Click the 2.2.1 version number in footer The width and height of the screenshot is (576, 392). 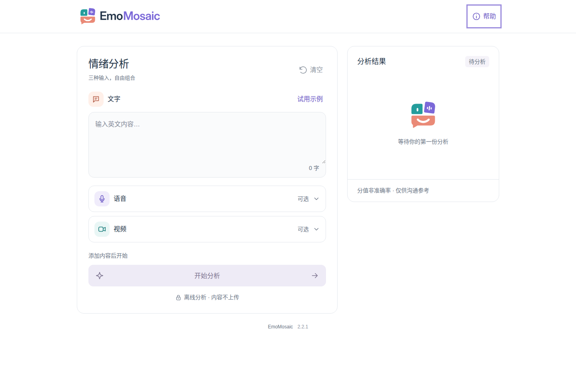[x=303, y=327]
